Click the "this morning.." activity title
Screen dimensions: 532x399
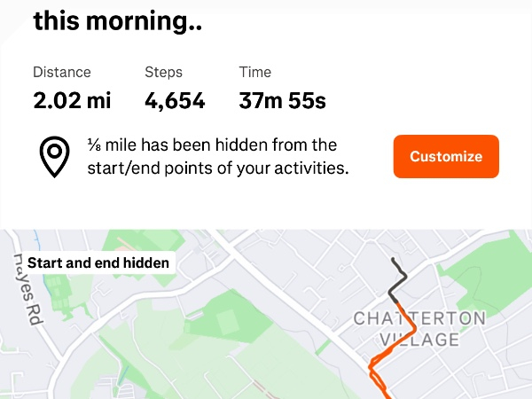click(117, 20)
